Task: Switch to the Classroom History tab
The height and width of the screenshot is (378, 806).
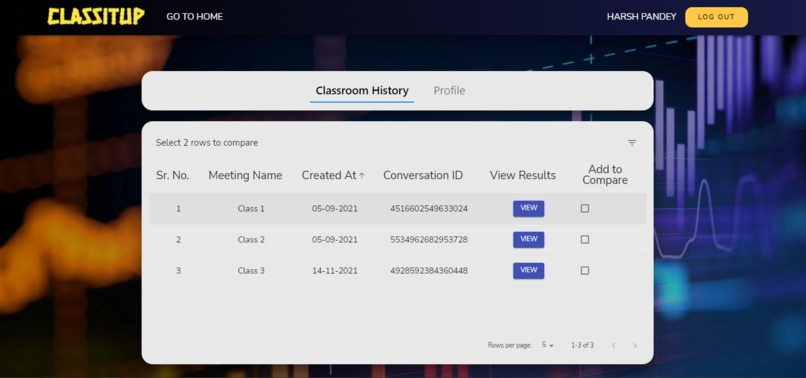Action: click(x=362, y=91)
